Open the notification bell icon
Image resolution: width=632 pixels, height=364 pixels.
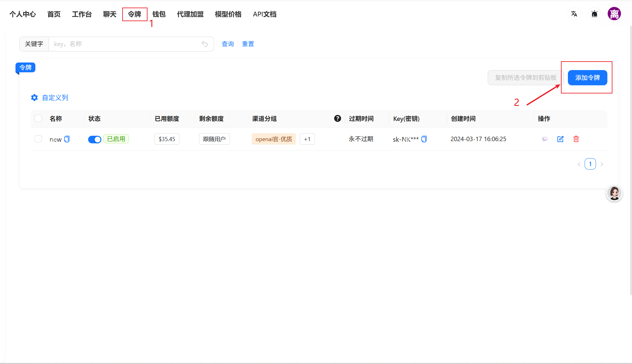click(x=594, y=14)
